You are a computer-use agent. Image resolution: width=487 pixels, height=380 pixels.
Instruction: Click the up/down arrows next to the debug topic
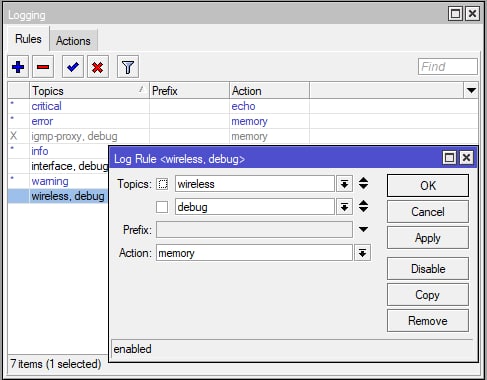pyautogui.click(x=363, y=207)
